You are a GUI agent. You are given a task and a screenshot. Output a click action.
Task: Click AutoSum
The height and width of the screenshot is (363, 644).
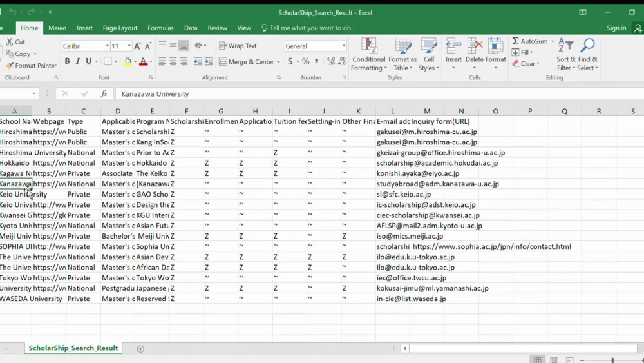pyautogui.click(x=530, y=41)
